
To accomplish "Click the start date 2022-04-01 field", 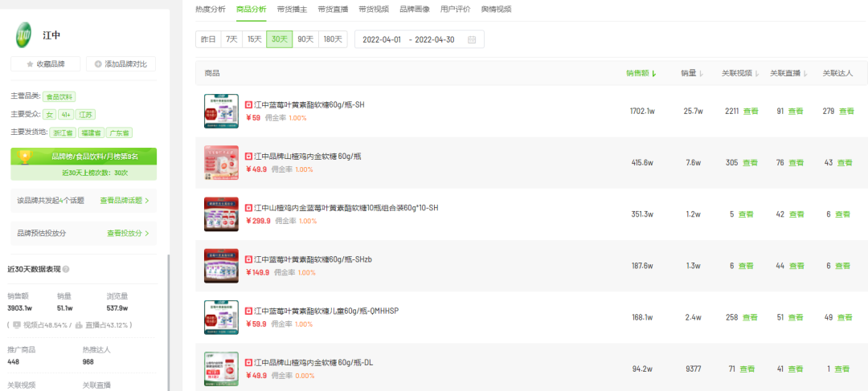I will tap(382, 40).
